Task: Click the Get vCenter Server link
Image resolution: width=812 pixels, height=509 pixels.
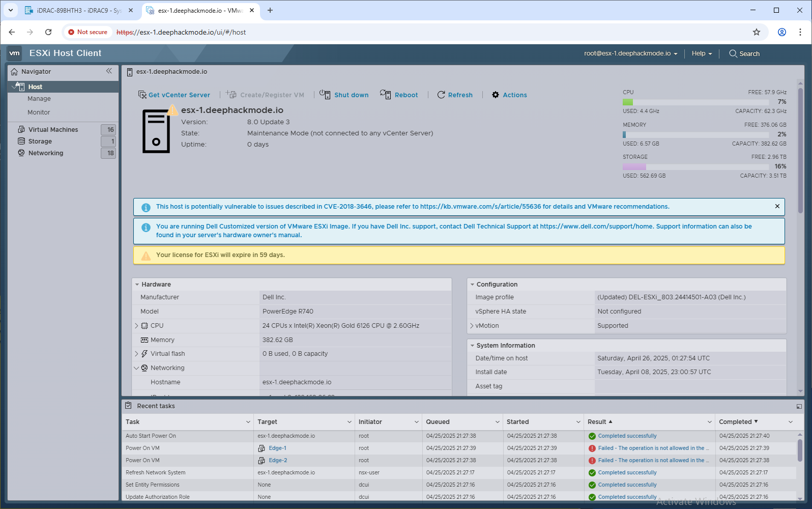Action: pyautogui.click(x=179, y=95)
